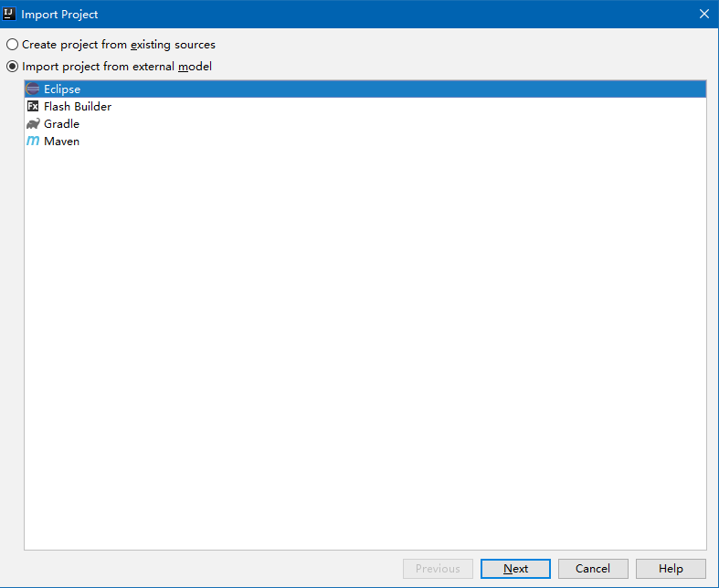Choose the Gradle row text

click(61, 124)
